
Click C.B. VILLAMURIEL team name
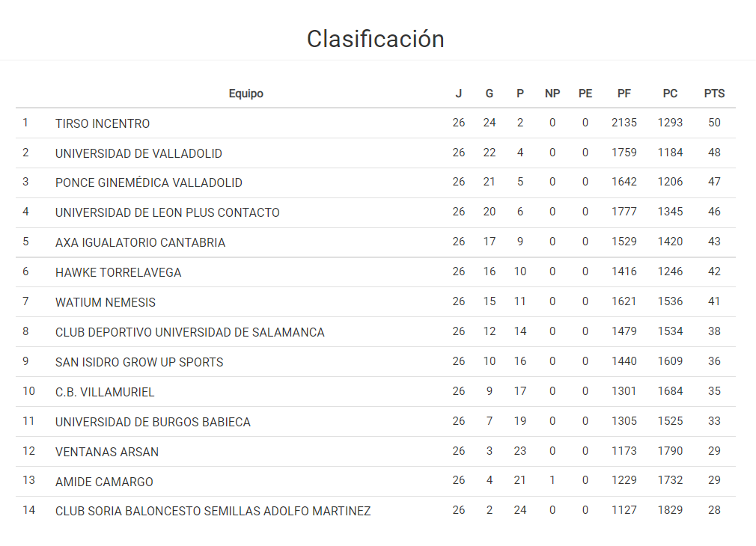[105, 392]
